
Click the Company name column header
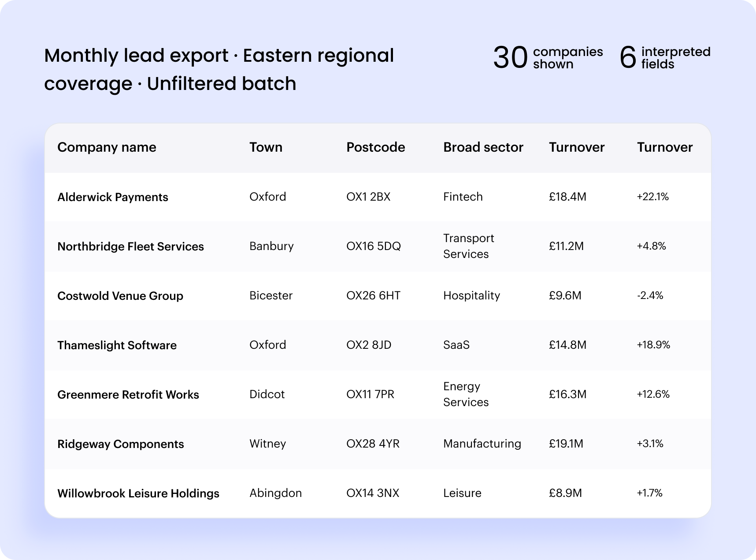[107, 147]
